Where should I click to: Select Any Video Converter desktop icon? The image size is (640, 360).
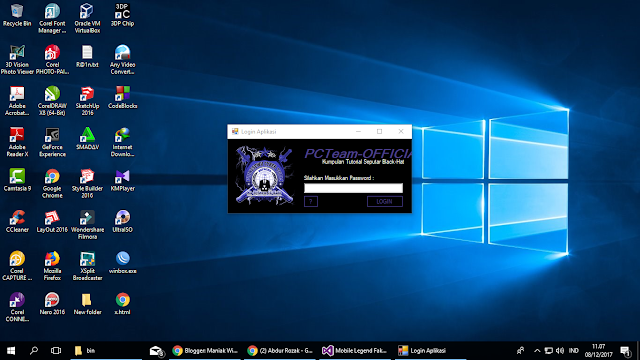[x=122, y=60]
